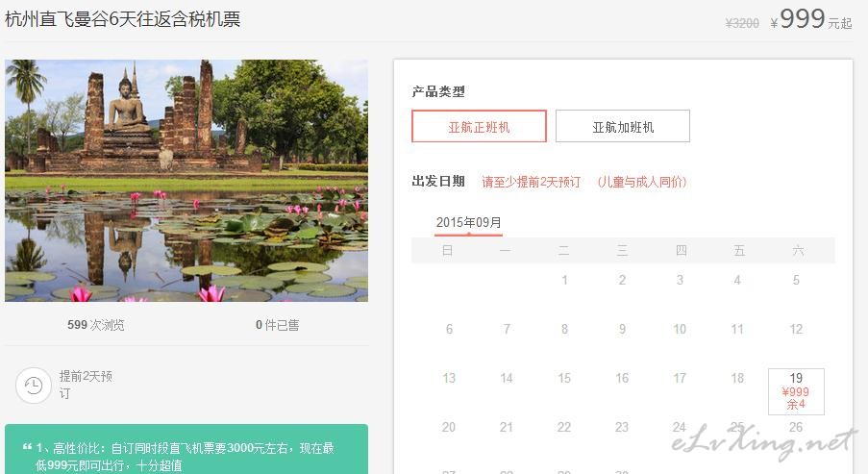Open the 2015年09月 month tab
The height and width of the screenshot is (474, 868).
pos(468,223)
